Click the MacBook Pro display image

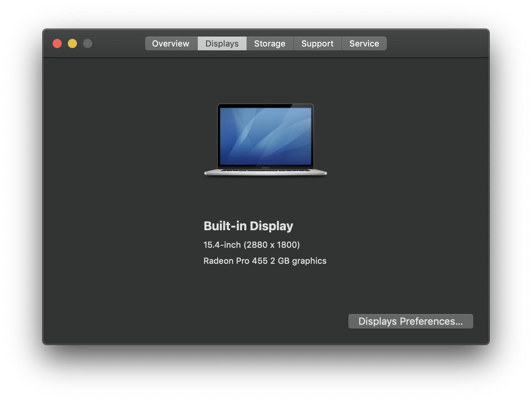pos(266,140)
